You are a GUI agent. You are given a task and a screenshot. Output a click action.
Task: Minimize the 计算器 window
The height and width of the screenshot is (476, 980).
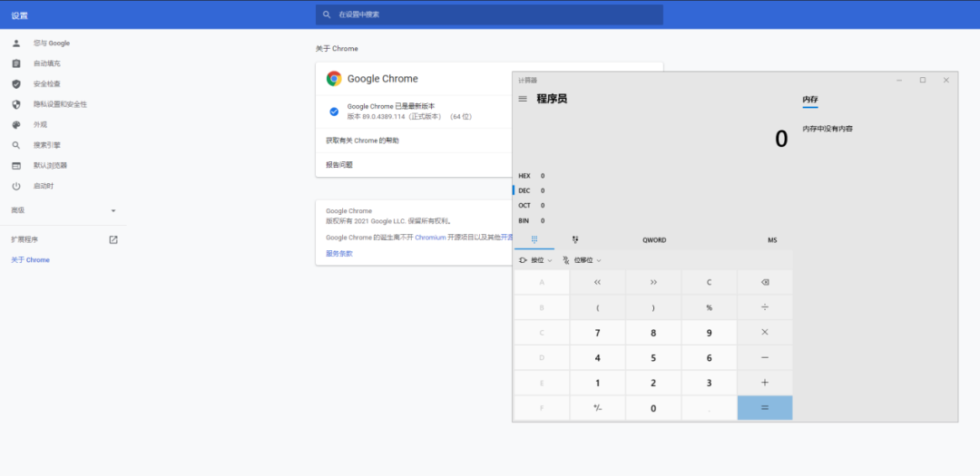click(898, 80)
